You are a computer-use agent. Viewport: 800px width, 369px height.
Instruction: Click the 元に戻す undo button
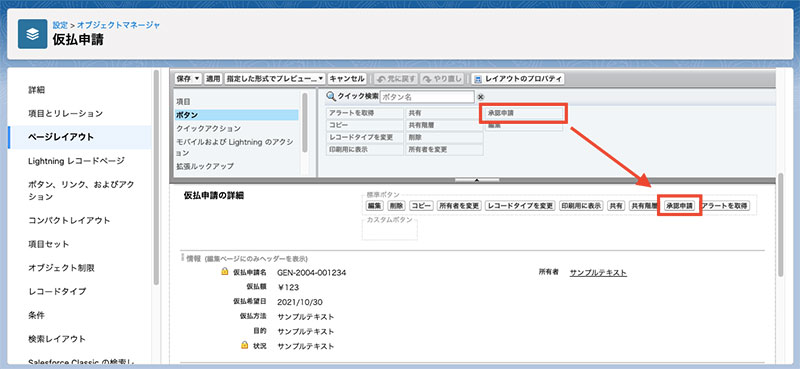(x=396, y=79)
